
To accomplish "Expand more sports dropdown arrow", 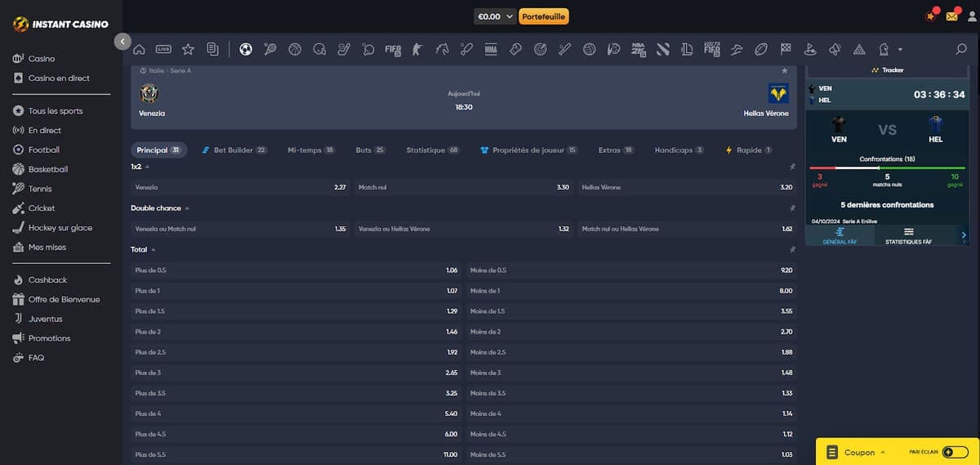I will pos(900,49).
